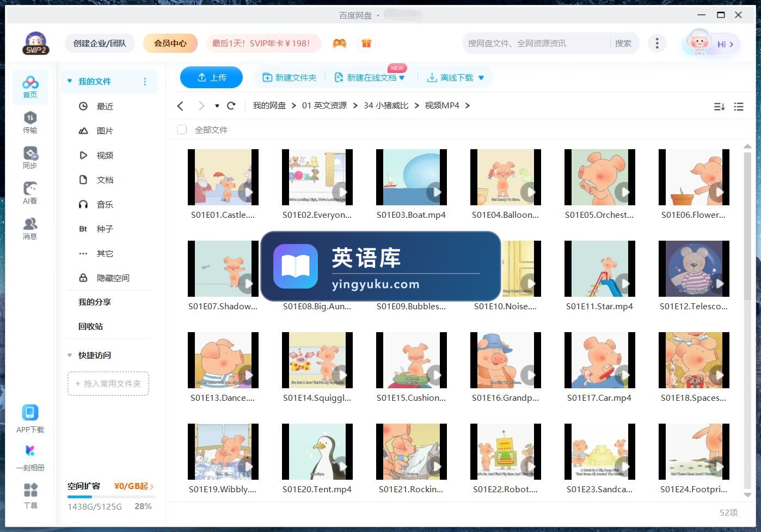
Task: Expand chevron after 01 英文资源 breadcrumb
Action: 355,106
